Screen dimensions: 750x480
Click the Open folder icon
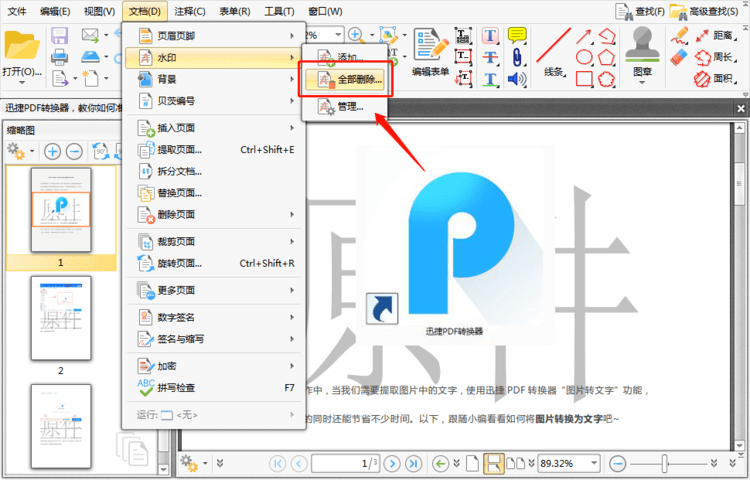(x=22, y=45)
